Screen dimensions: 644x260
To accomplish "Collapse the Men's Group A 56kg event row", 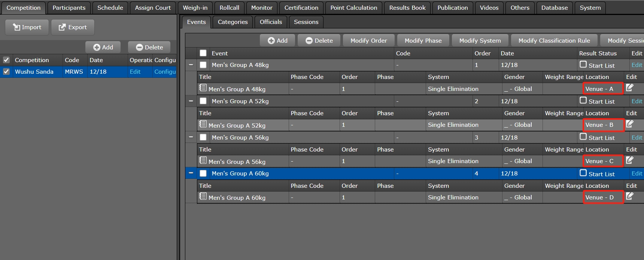I will [191, 137].
